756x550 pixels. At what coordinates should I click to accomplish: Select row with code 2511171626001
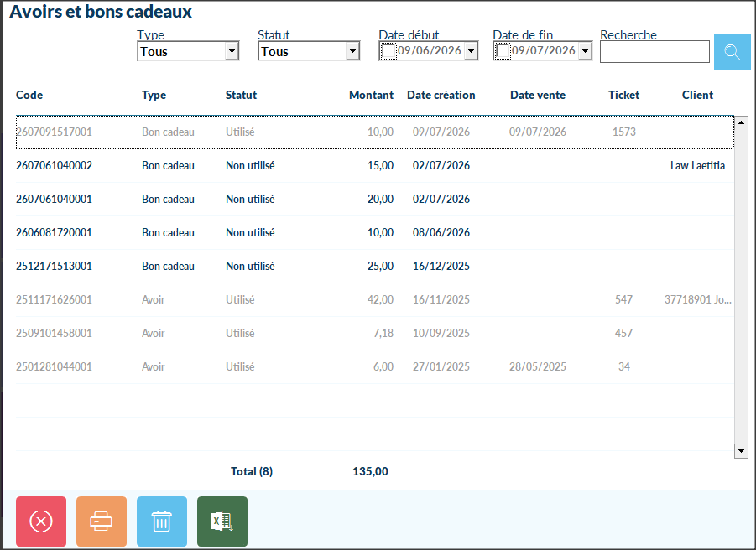point(374,299)
